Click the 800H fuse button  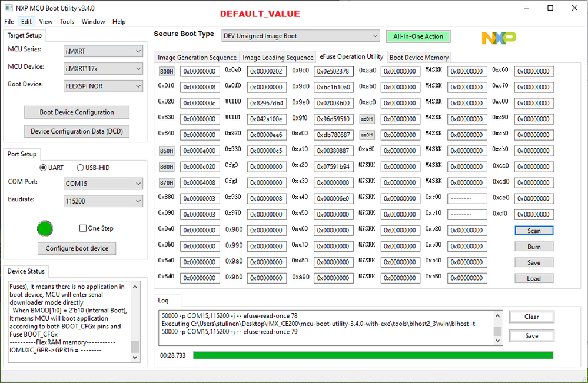pos(167,71)
